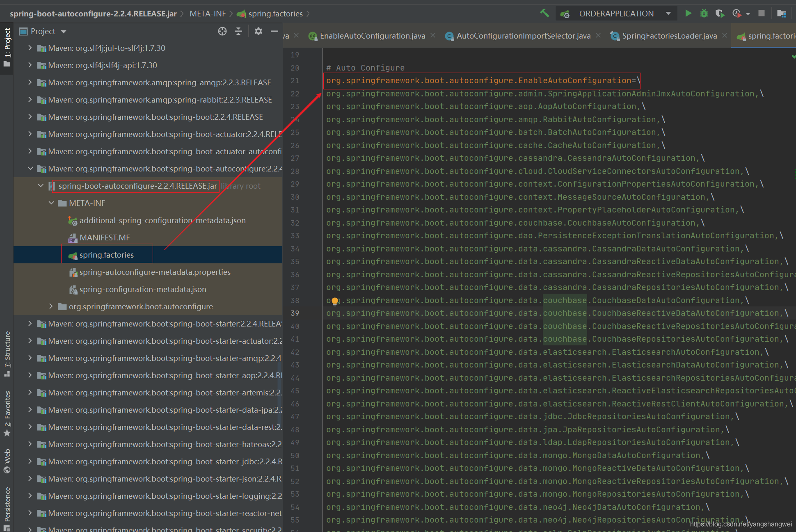The width and height of the screenshot is (796, 532).
Task: Switch to the SpringFactoriesLoader.java tab
Action: [669, 36]
